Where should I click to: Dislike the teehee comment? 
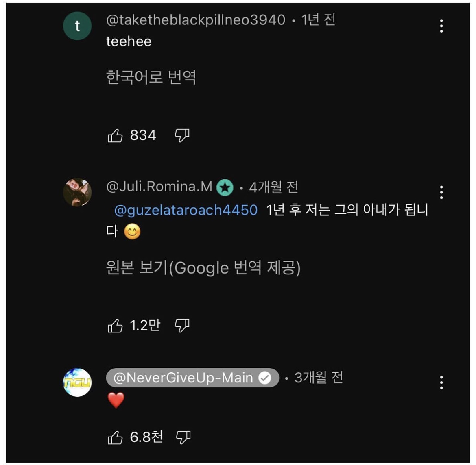182,135
